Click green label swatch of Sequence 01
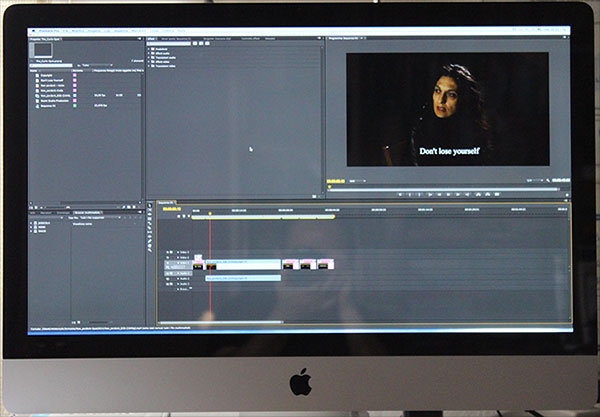This screenshot has width=600, height=417. tap(75, 106)
